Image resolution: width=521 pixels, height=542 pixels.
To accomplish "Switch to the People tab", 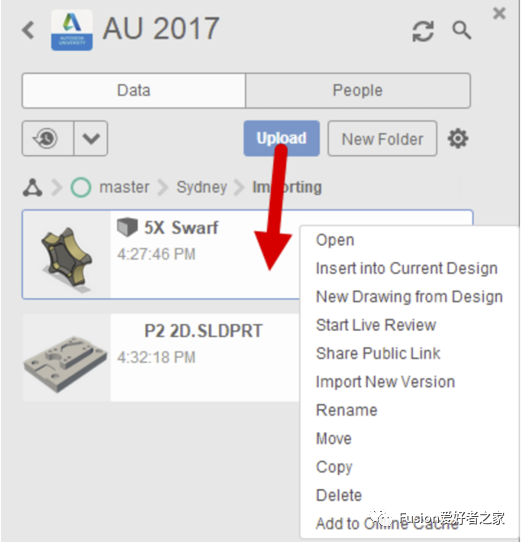I will pos(358,91).
